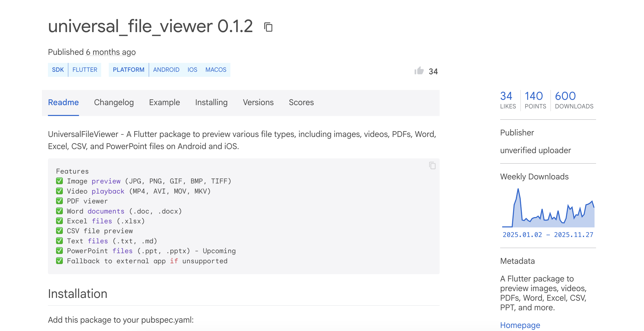
Task: Click the 'Excel files (.xlsx)' line
Action: pos(100,221)
